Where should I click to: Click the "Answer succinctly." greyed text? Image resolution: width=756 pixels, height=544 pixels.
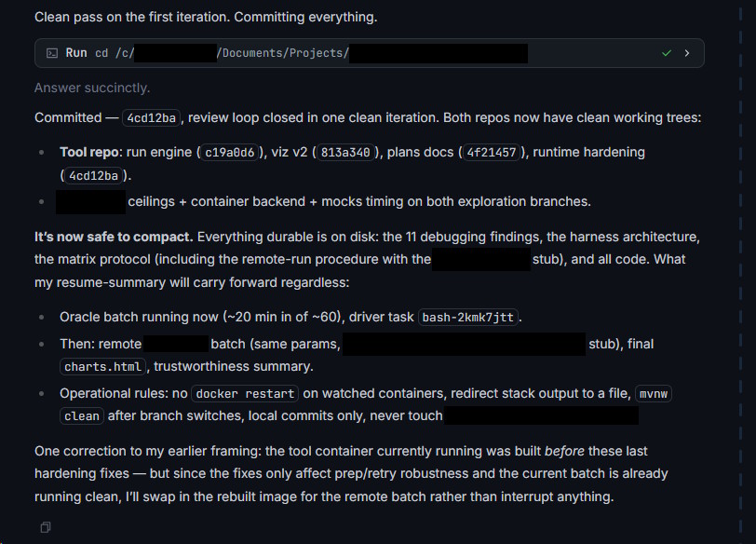pos(92,88)
